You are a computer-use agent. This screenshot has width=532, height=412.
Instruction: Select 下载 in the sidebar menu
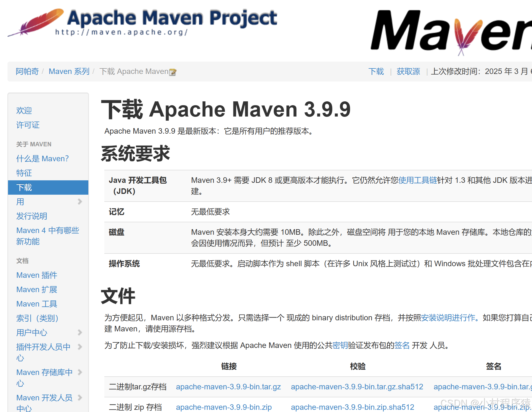point(24,187)
